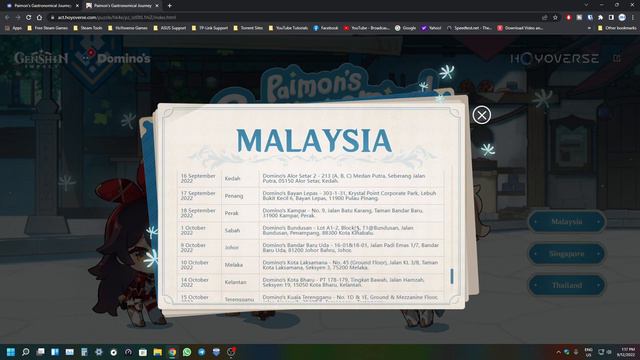
Task: Open the Facebook bookmark
Action: (x=326, y=28)
